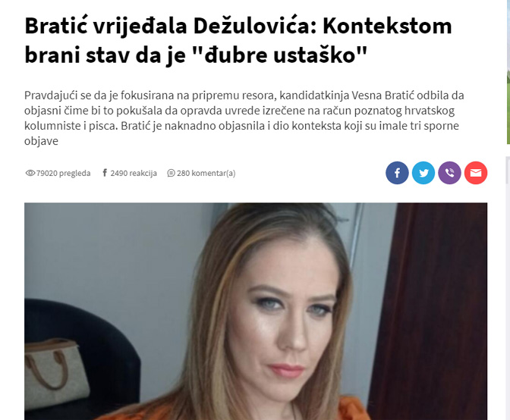
Task: Click the handbag in the photo
Action: point(56,374)
